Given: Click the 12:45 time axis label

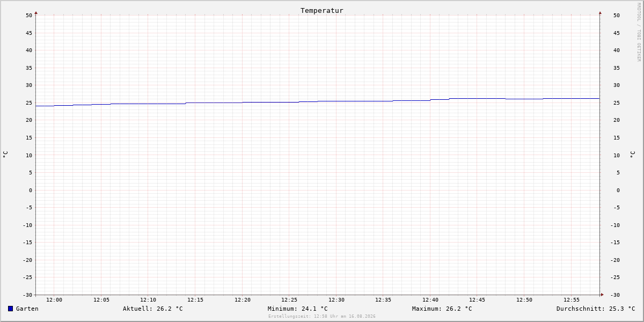Looking at the screenshot, I should (x=477, y=300).
